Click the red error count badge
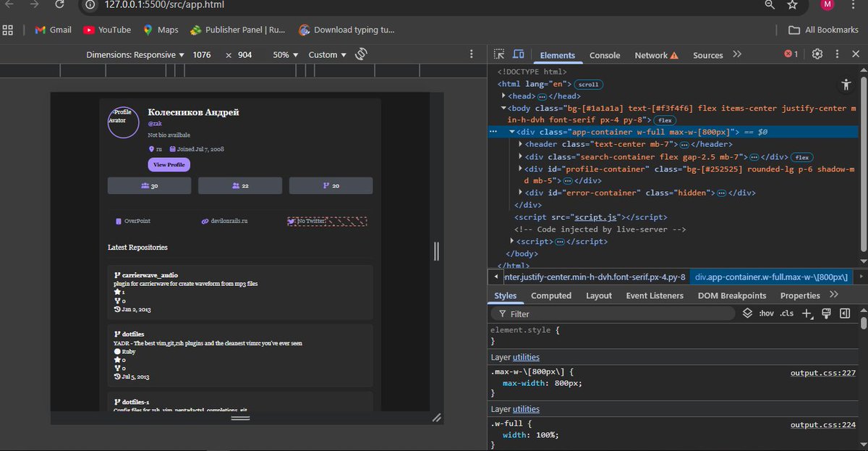868x451 pixels. 791,54
